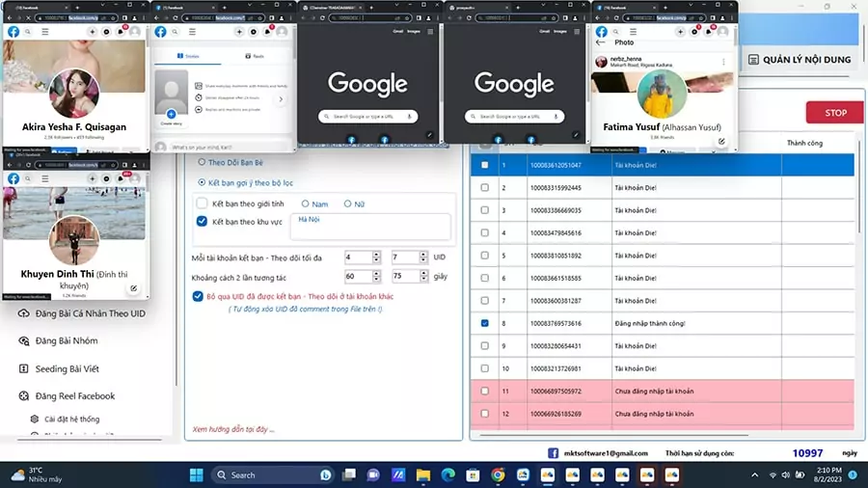This screenshot has height=488, width=868.
Task: Tick checkbox of account row 1
Action: (x=485, y=165)
